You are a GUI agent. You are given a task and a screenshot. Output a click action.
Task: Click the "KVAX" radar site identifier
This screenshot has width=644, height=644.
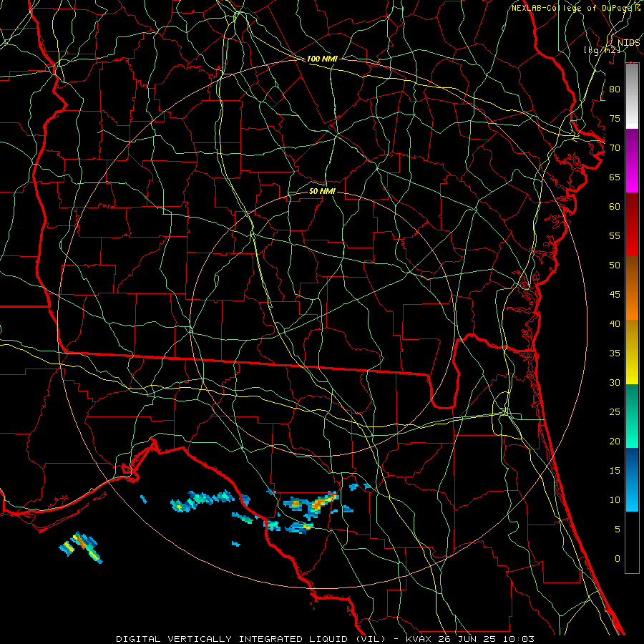418,639
